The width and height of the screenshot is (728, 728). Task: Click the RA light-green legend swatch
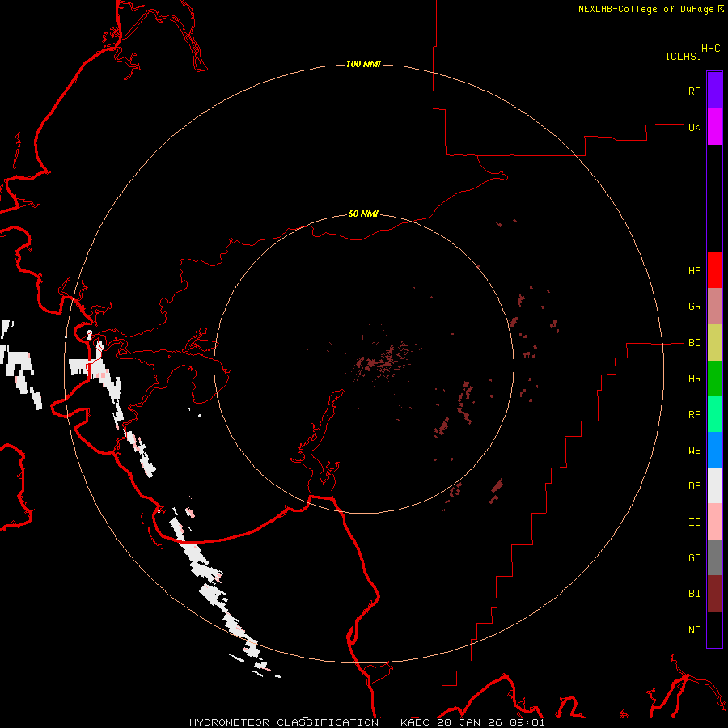[x=714, y=414]
